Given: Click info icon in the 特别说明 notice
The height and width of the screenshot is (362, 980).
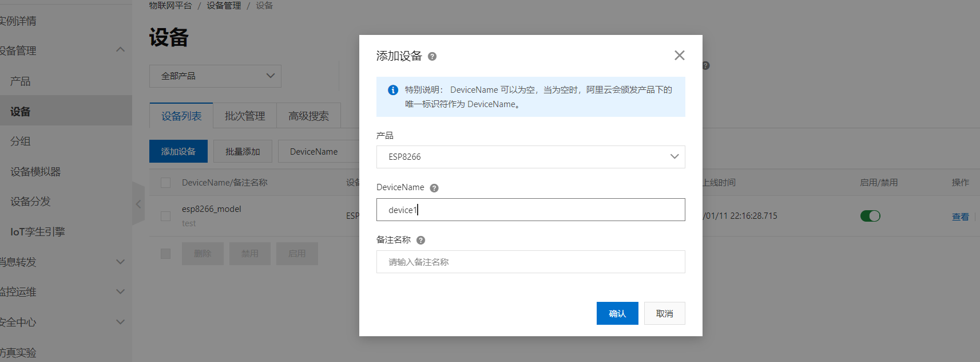Looking at the screenshot, I should 393,90.
